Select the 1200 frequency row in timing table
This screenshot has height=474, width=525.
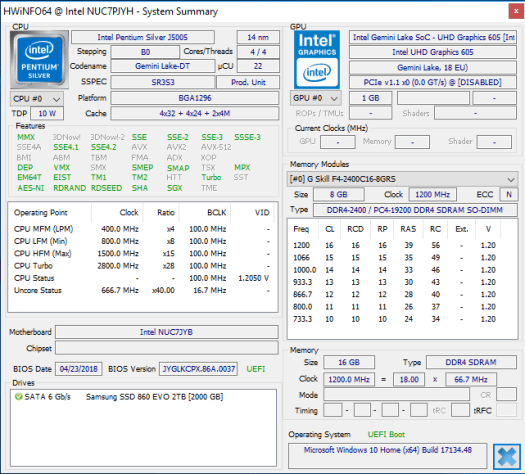[394, 245]
